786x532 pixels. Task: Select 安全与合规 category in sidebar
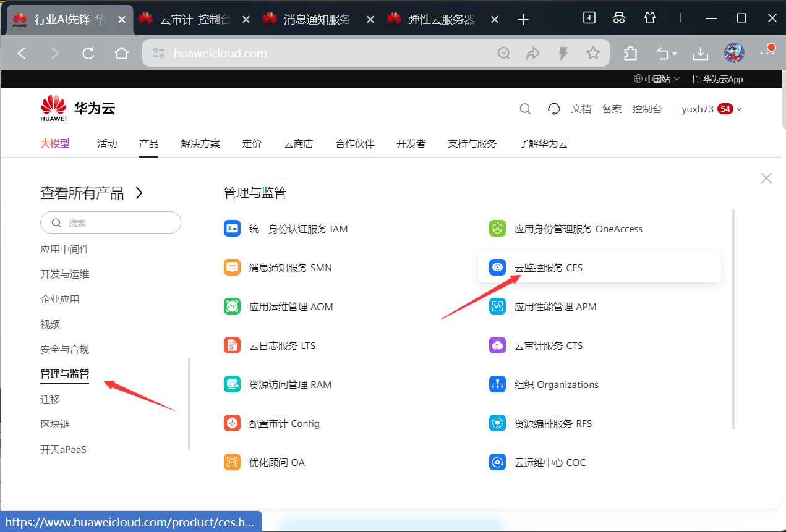point(65,349)
